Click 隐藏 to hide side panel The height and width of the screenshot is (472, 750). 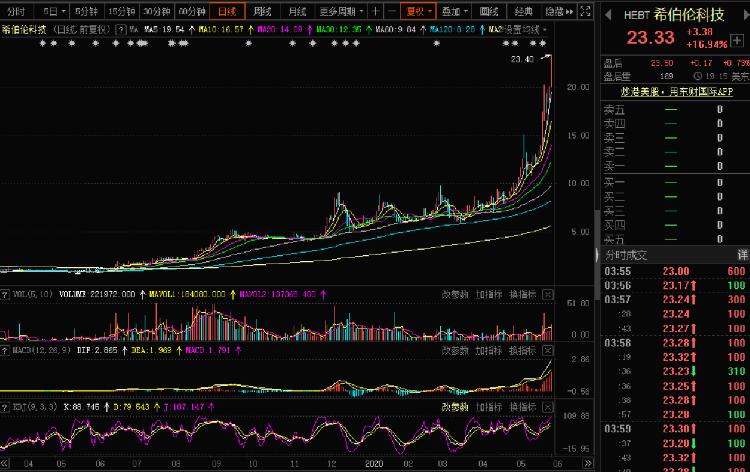pos(559,11)
